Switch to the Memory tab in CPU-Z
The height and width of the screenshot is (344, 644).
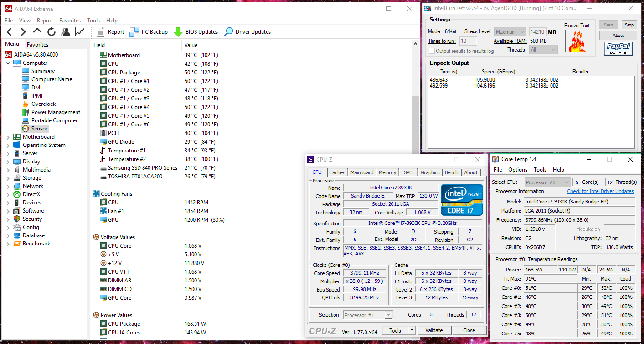387,172
